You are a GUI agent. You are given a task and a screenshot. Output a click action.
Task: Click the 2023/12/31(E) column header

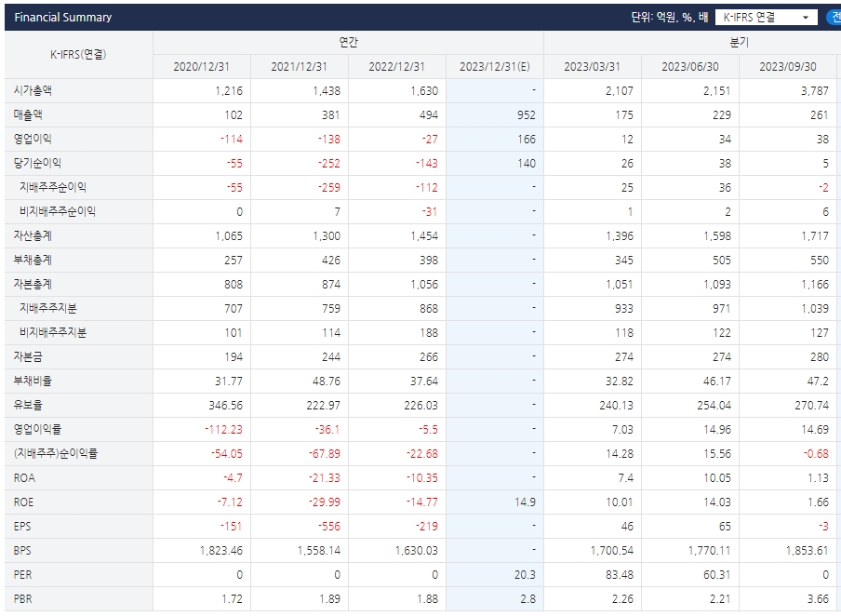click(495, 67)
